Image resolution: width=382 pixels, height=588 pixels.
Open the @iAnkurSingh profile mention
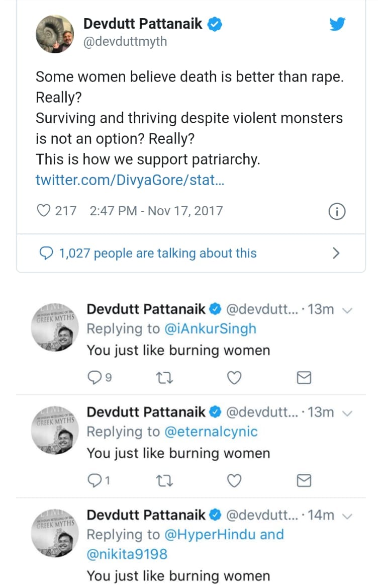click(210, 329)
